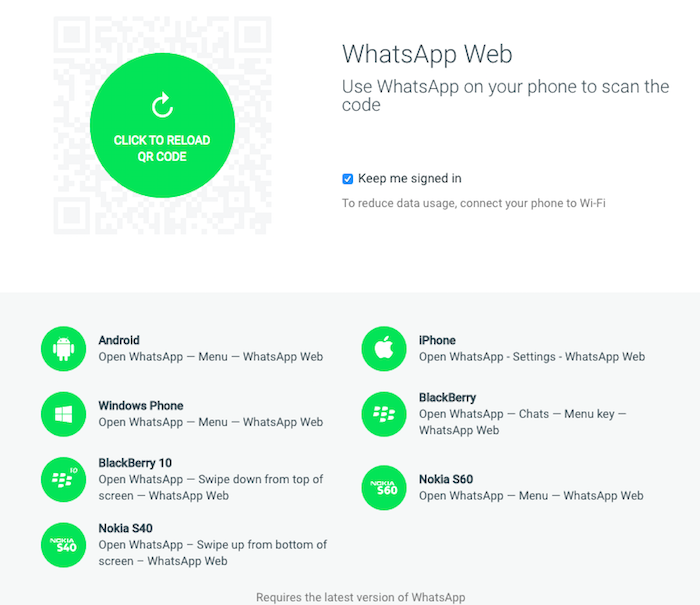Viewport: 700px width, 605px height.
Task: Click the iPhone heading text
Action: tap(437, 340)
